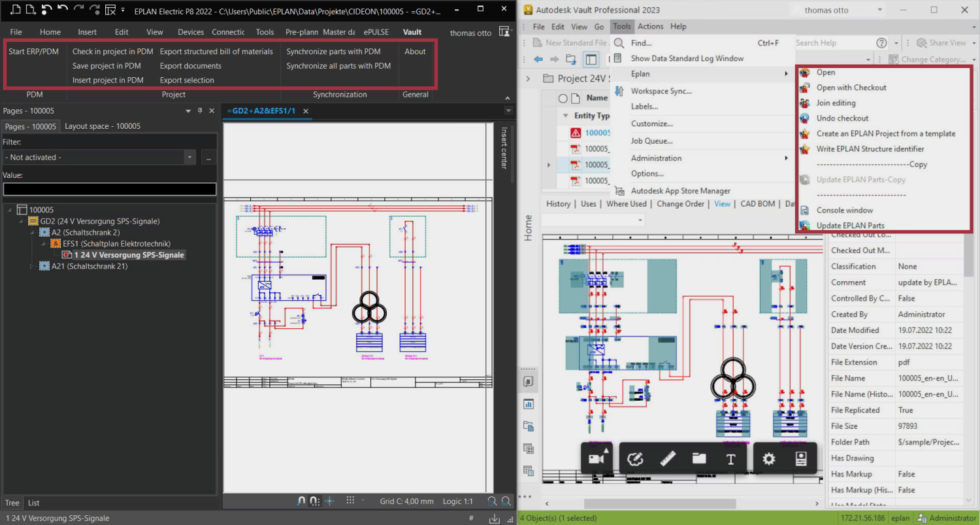The width and height of the screenshot is (980, 525).
Task: Click star icon for Write EPLAN Structure identifier
Action: (x=805, y=149)
